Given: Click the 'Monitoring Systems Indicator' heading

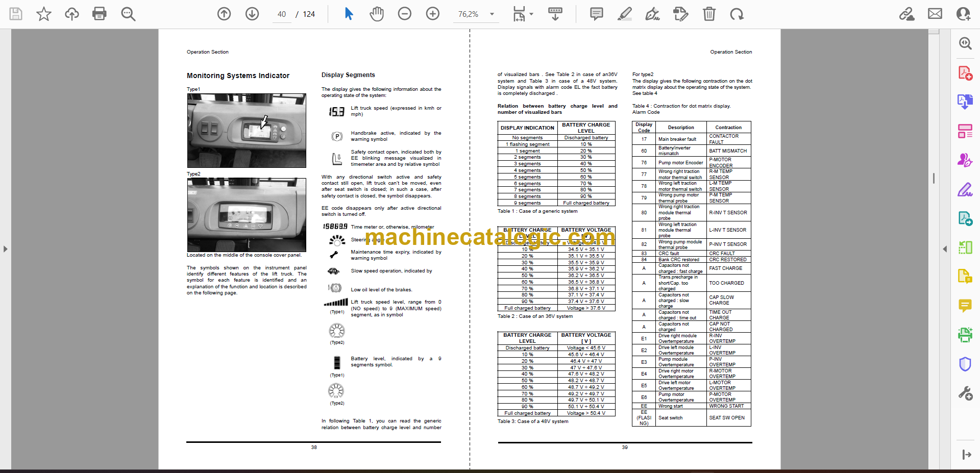Looking at the screenshot, I should 238,76.
